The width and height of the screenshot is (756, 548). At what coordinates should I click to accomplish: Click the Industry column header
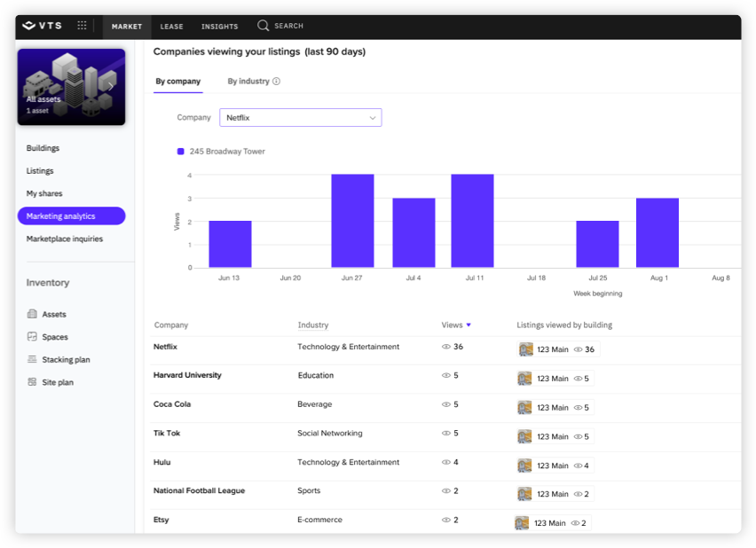tap(313, 325)
